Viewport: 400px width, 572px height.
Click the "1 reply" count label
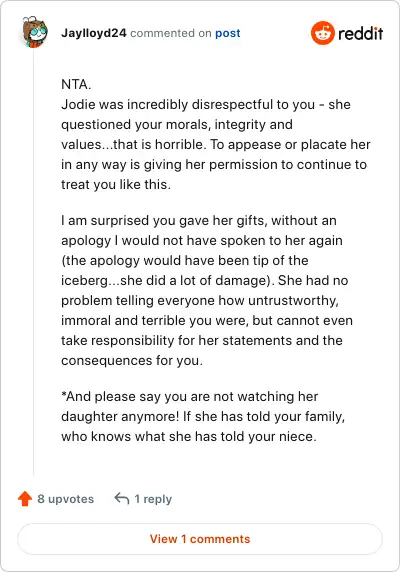pos(153,499)
